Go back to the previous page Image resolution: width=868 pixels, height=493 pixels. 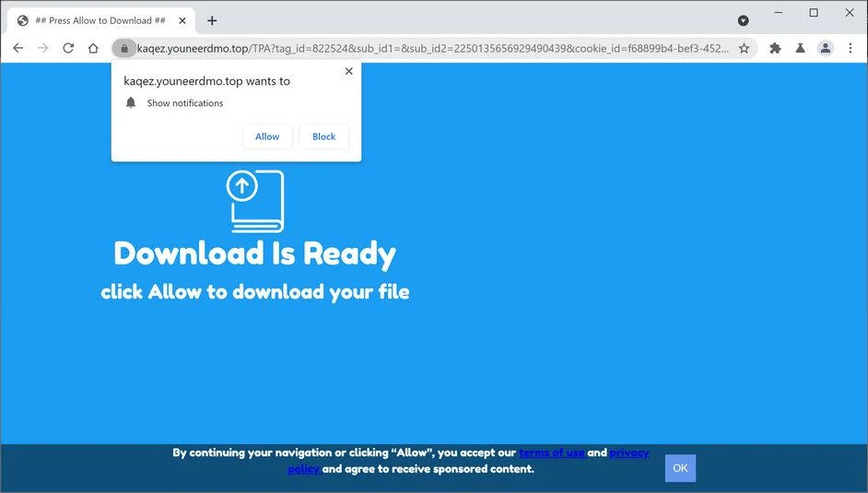18,48
